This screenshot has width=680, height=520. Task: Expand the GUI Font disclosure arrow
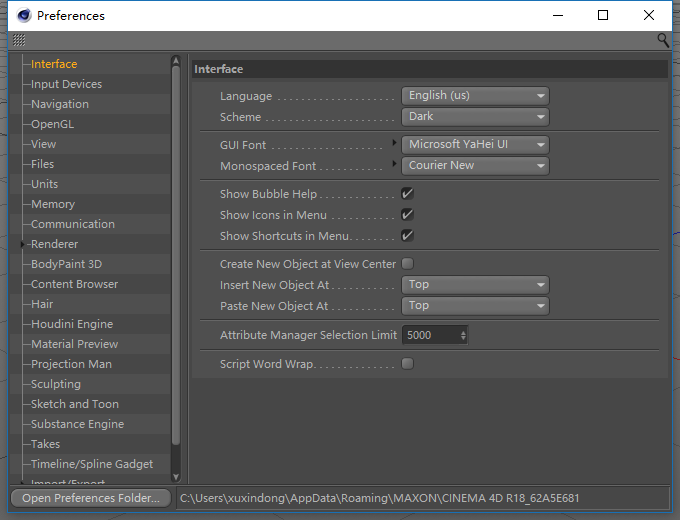coord(394,142)
